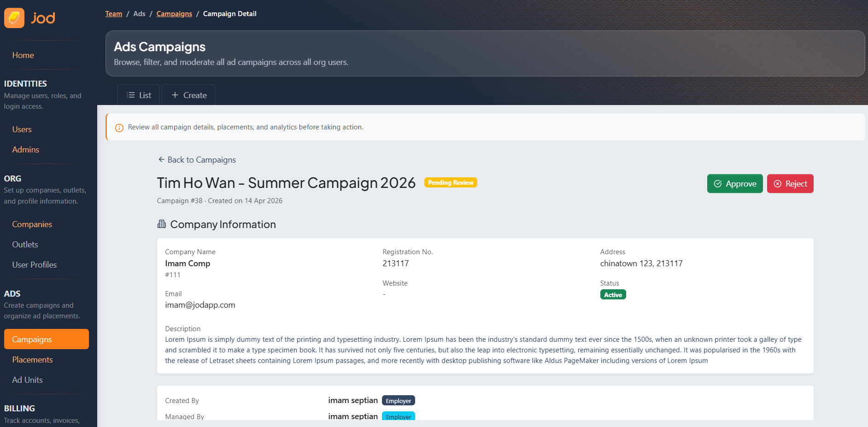Click the address chinatown 123, 213117
Viewport: 868px width, 427px height.
tap(641, 263)
